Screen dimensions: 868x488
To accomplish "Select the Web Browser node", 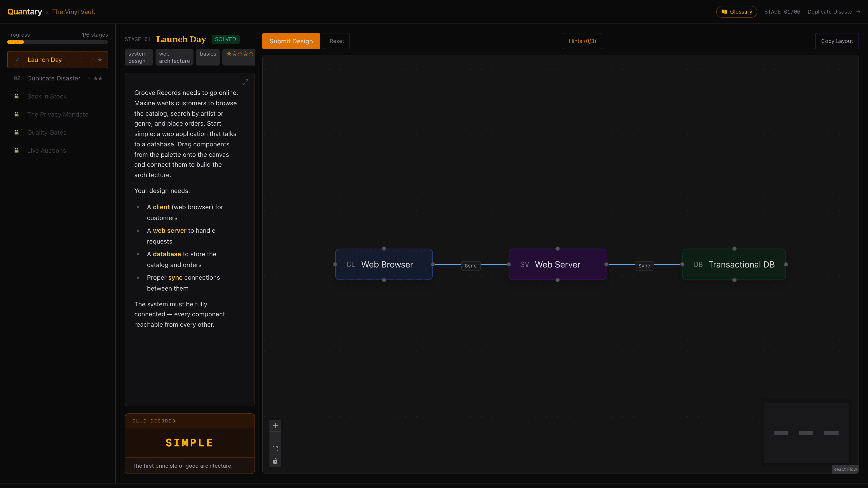I will click(x=384, y=264).
